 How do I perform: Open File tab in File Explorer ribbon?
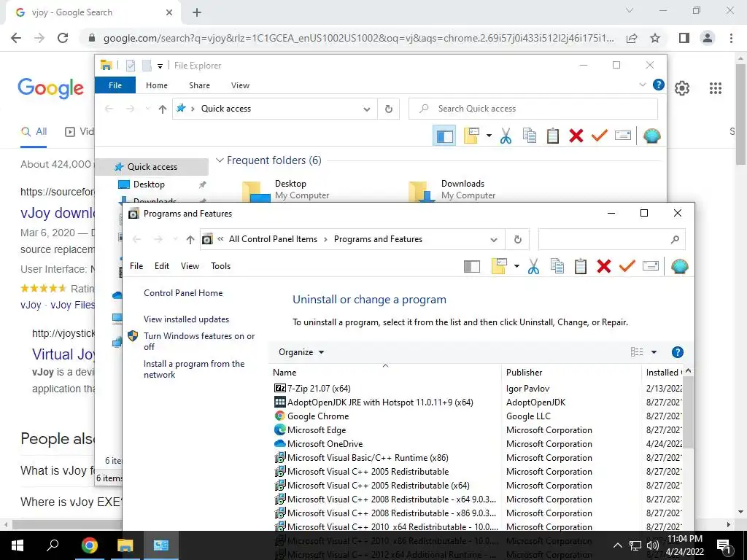pos(115,85)
